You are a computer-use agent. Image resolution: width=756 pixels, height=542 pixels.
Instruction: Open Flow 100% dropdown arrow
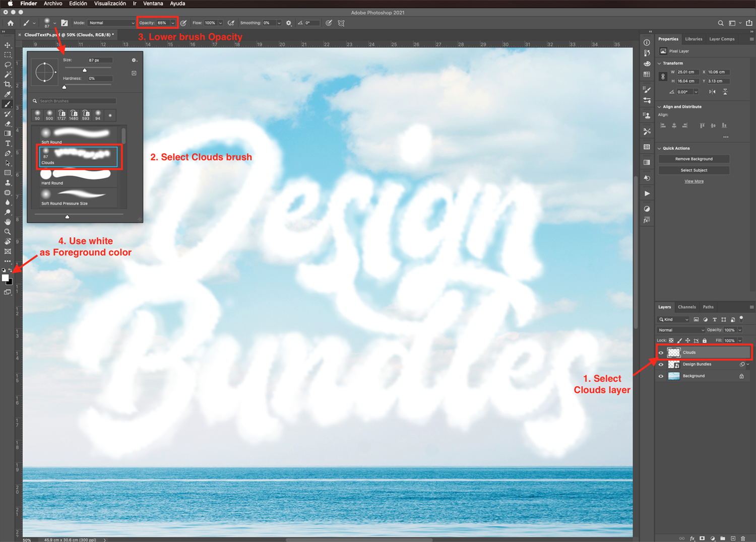220,23
